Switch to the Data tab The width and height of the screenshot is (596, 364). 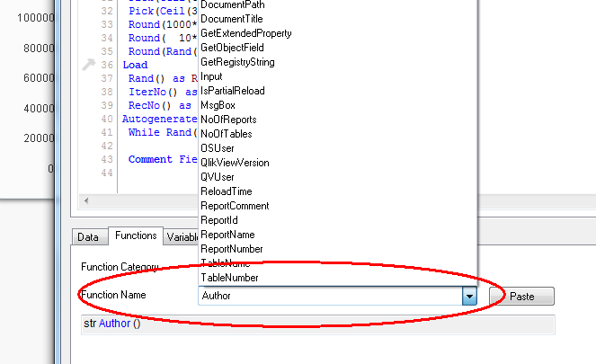point(88,237)
